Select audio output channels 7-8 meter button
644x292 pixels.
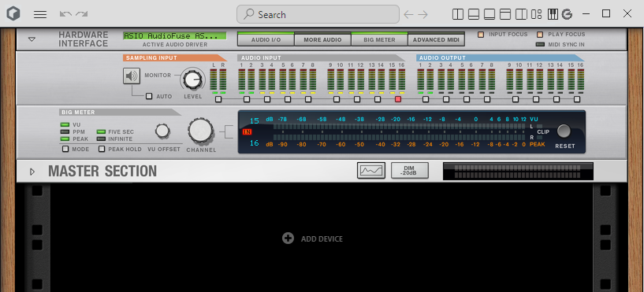pyautogui.click(x=487, y=99)
